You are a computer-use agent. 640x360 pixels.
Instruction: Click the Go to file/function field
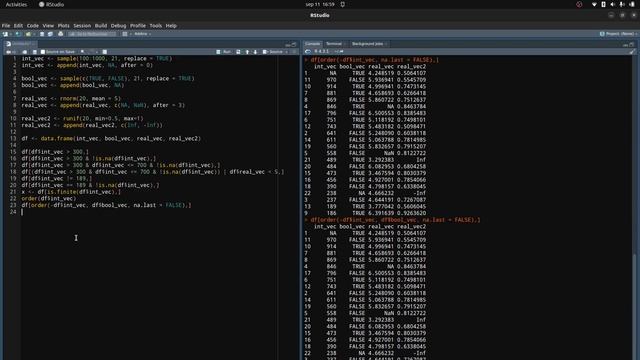[91, 34]
